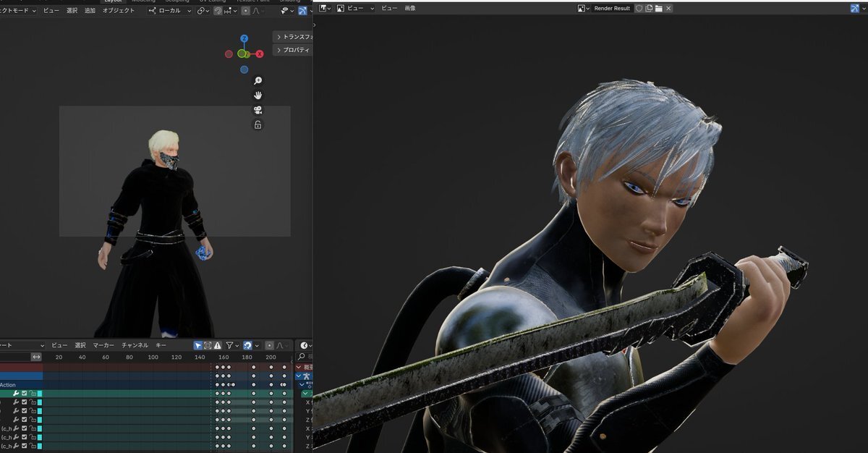Click the invert filter double-arrow icon
This screenshot has height=453, width=868.
point(36,357)
